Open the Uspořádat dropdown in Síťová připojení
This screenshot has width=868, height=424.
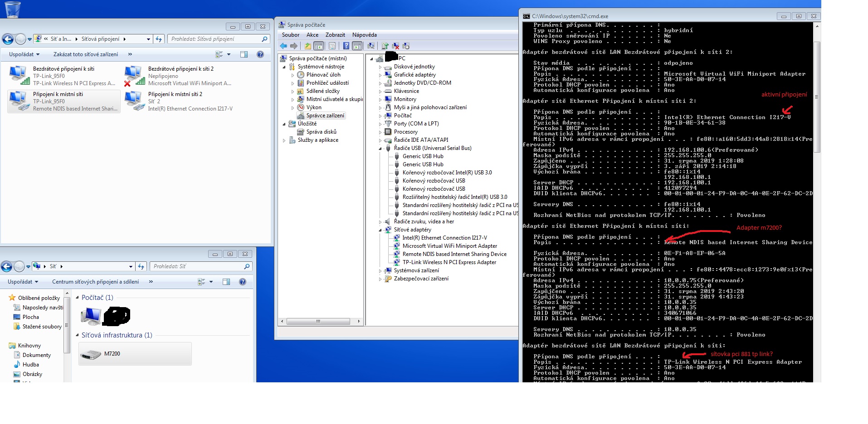24,54
